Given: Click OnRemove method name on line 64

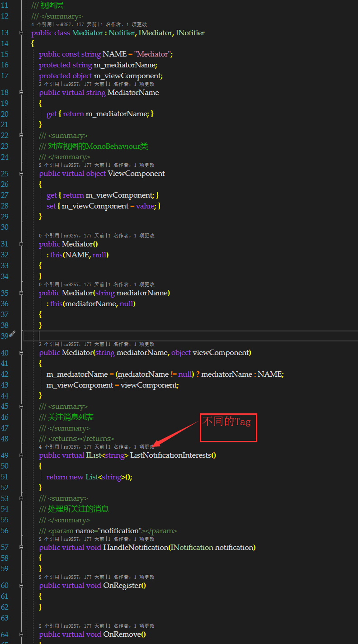Looking at the screenshot, I should (x=122, y=634).
